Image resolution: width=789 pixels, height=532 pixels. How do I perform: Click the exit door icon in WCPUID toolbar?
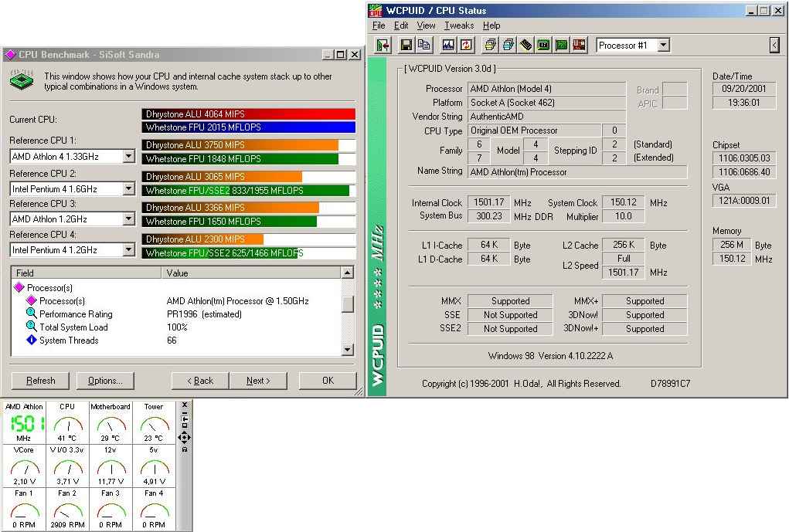(x=383, y=46)
